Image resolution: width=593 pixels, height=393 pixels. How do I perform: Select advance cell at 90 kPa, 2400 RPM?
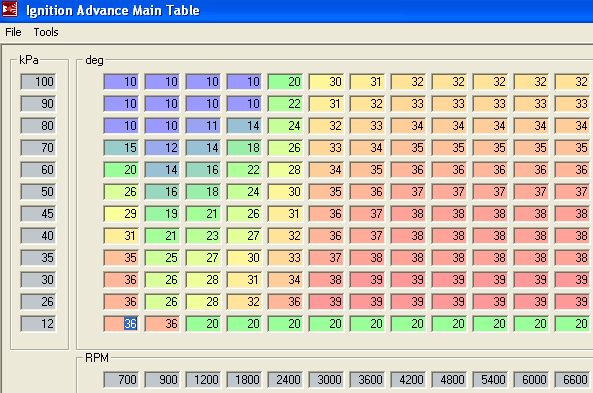[285, 104]
